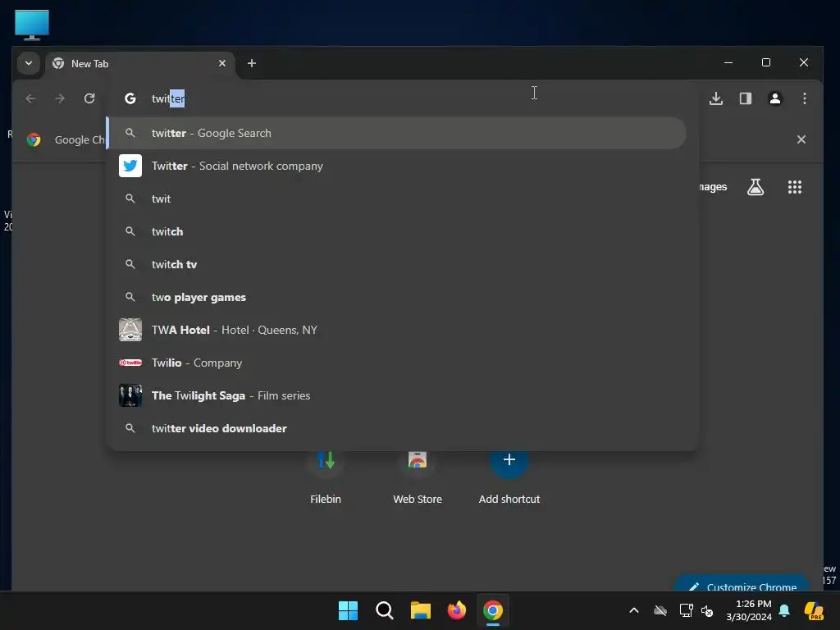Open Google Search Labs flask icon
This screenshot has height=630, width=840.
[x=756, y=187]
